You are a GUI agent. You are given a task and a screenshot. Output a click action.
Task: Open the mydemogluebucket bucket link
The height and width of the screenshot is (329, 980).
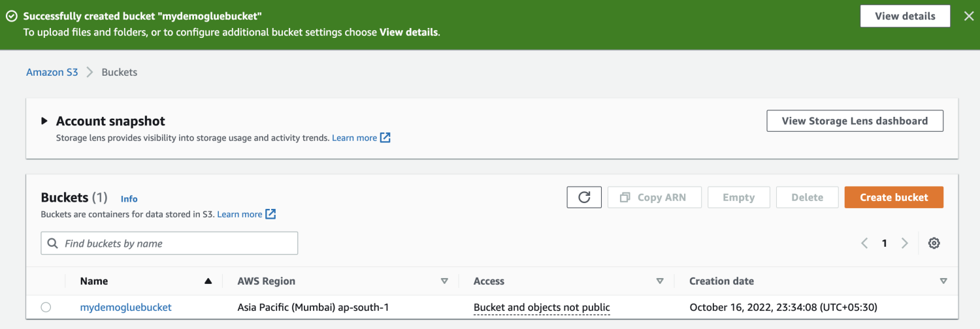click(x=125, y=307)
